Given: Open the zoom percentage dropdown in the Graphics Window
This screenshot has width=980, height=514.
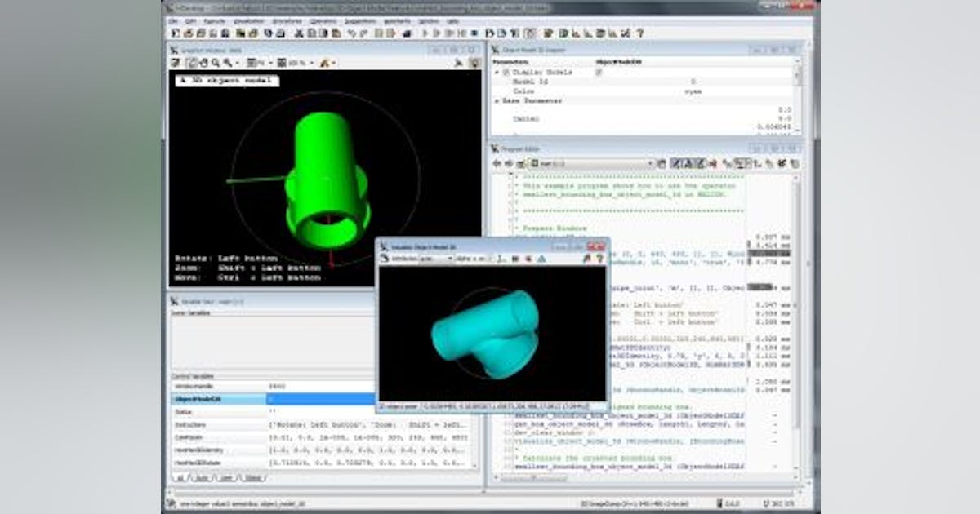Looking at the screenshot, I should pos(311,64).
